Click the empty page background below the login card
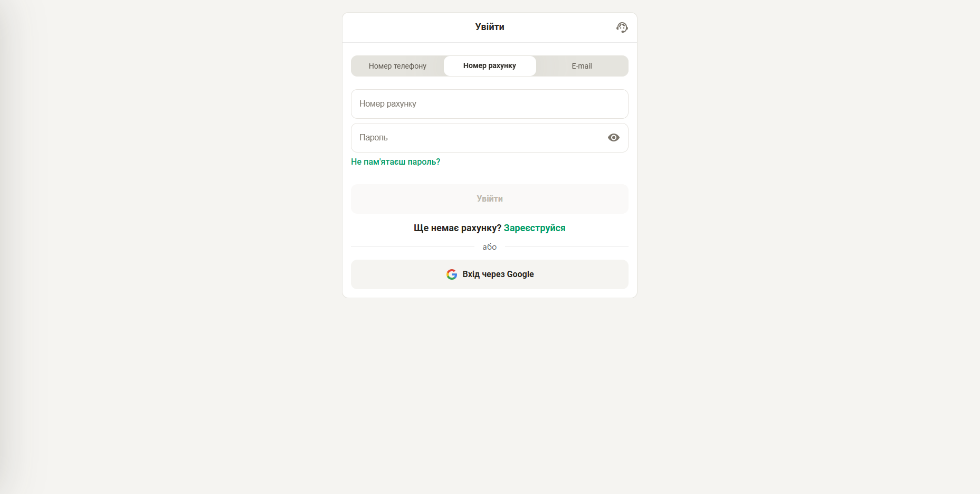This screenshot has width=980, height=494. coord(490,396)
